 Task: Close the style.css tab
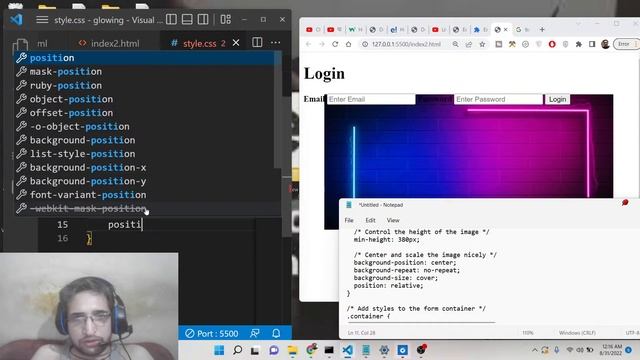pyautogui.click(x=236, y=43)
